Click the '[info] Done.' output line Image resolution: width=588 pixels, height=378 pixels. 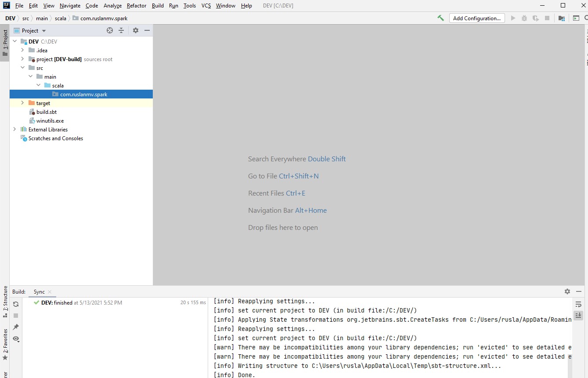234,375
